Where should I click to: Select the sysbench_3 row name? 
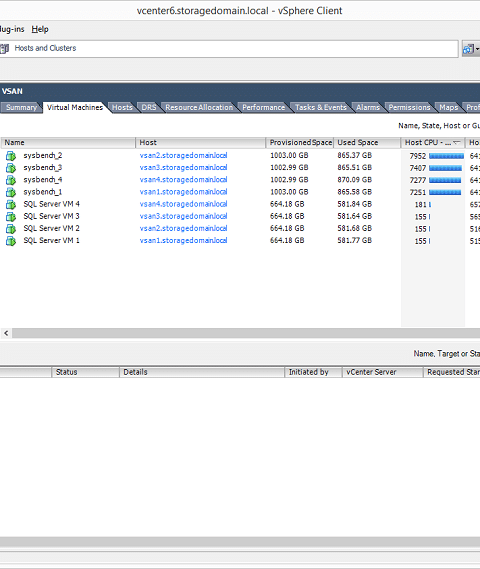(x=43, y=168)
